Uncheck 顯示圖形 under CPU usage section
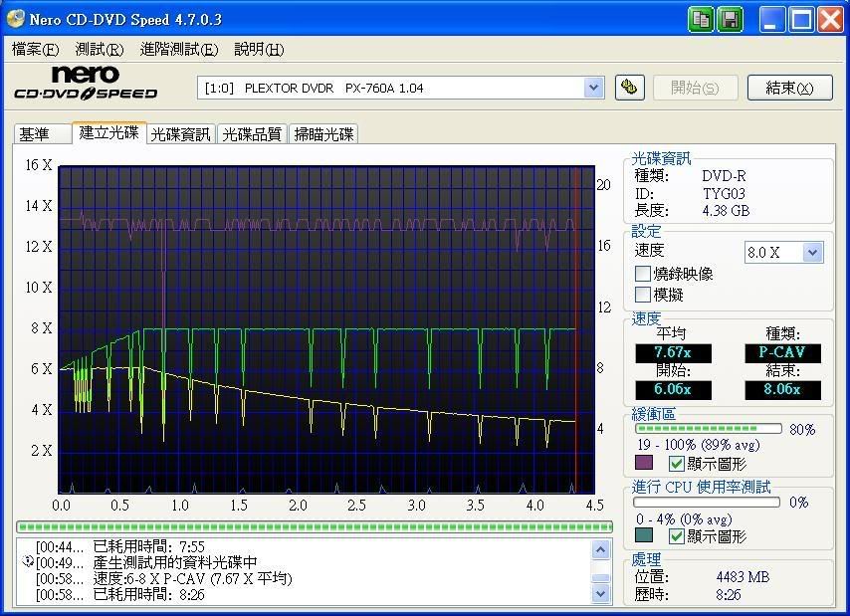This screenshot has width=850, height=616. coord(677,536)
